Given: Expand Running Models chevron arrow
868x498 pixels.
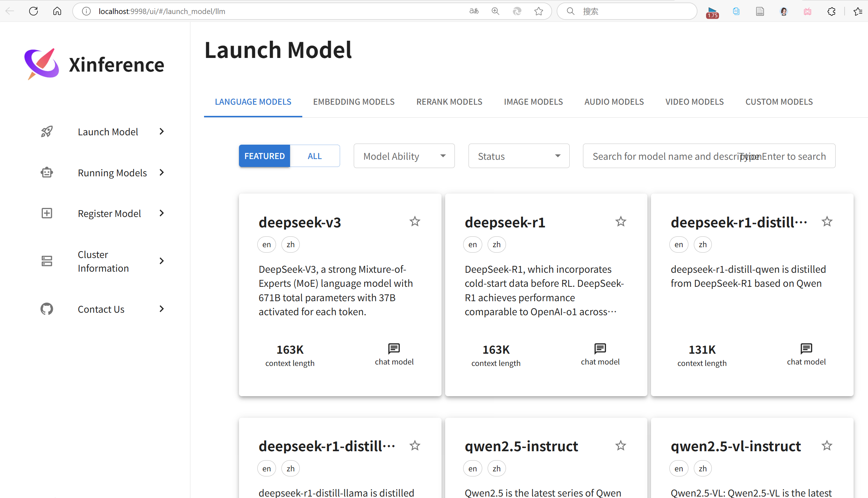Looking at the screenshot, I should [x=162, y=173].
